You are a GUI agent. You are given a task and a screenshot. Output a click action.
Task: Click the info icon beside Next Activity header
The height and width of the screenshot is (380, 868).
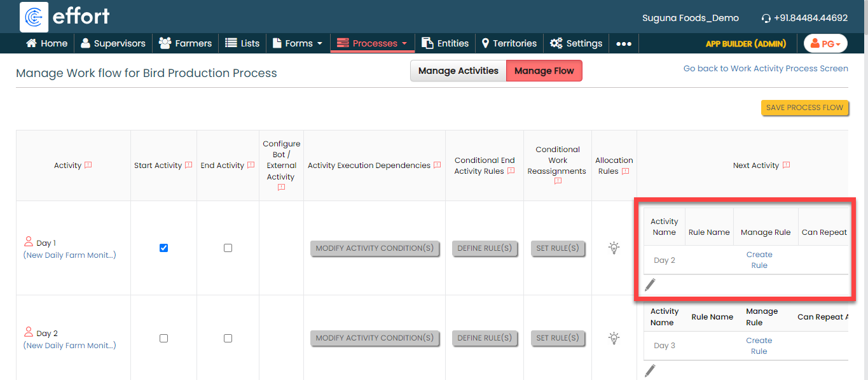(786, 165)
